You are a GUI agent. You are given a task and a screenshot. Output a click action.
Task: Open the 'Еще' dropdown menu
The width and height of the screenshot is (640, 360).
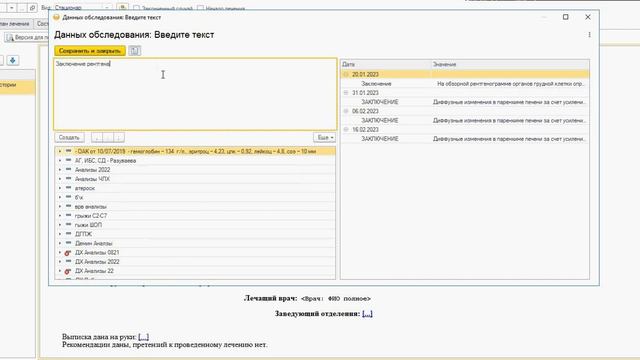pyautogui.click(x=324, y=138)
